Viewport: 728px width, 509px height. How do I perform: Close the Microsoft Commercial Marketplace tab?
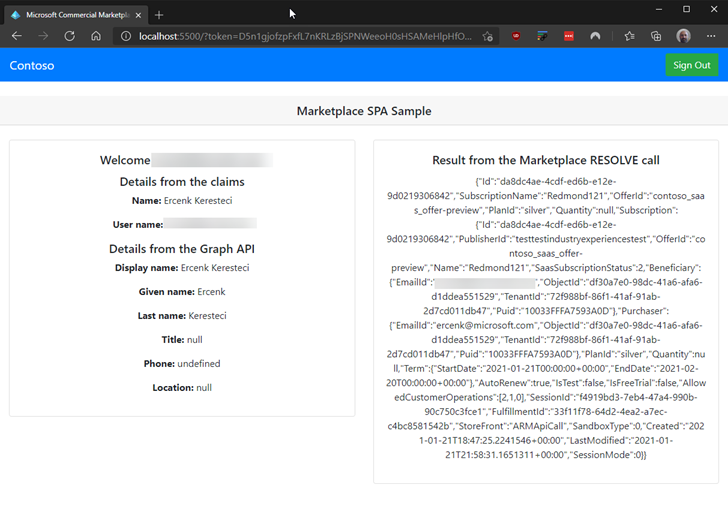coord(138,15)
